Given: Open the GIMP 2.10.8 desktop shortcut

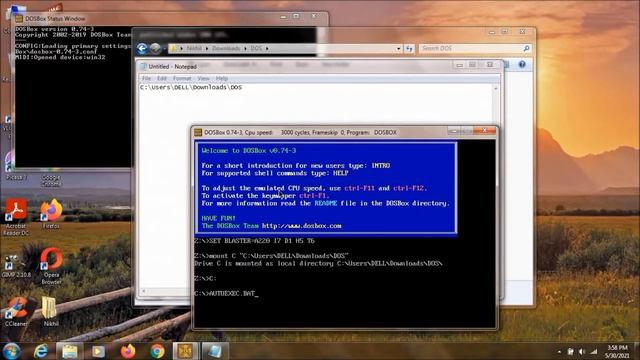Looking at the screenshot, I should [16, 264].
